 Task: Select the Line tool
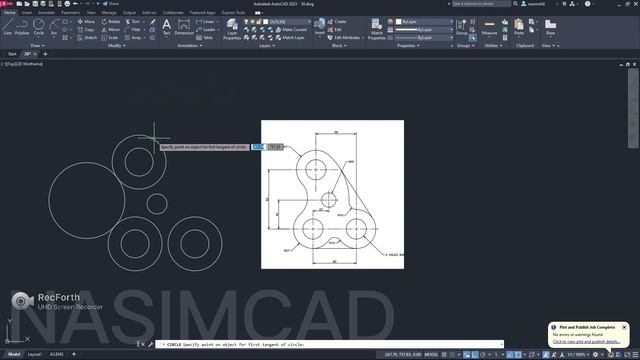pos(7,27)
